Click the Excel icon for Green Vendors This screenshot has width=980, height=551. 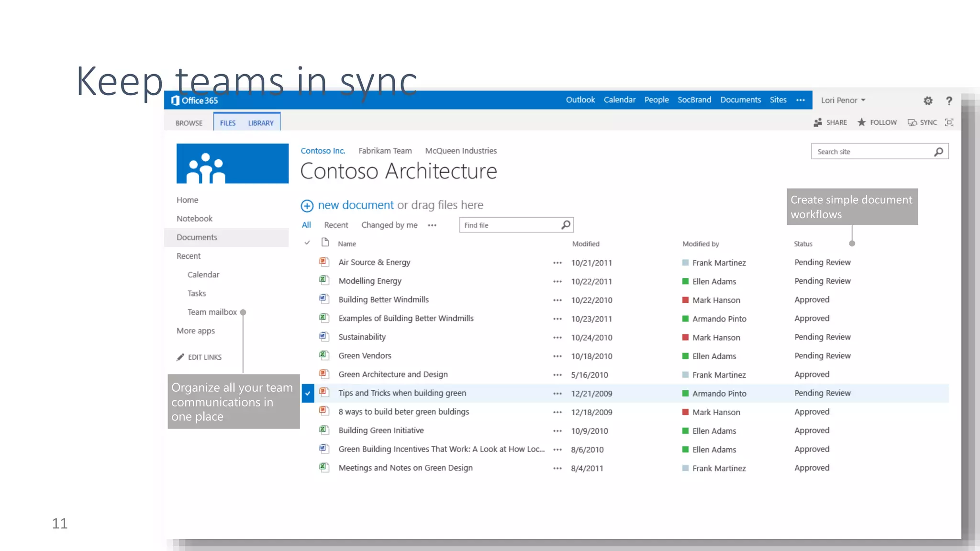pos(324,355)
